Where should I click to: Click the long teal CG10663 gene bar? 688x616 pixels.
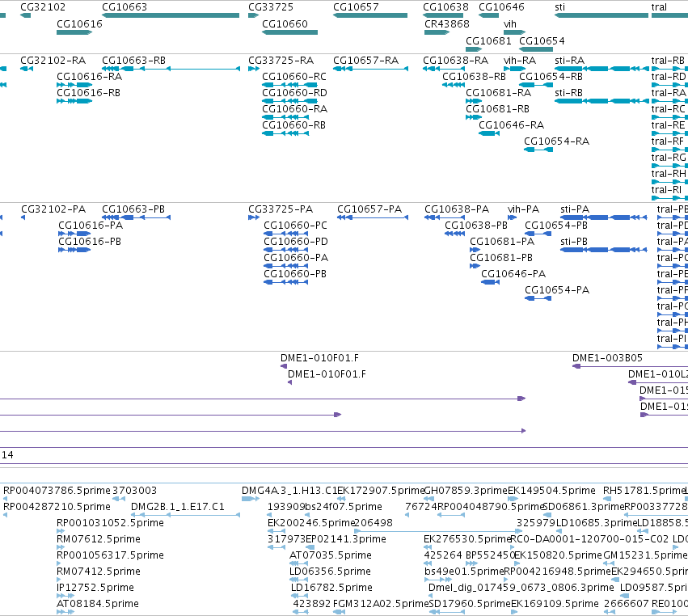pyautogui.click(x=171, y=15)
